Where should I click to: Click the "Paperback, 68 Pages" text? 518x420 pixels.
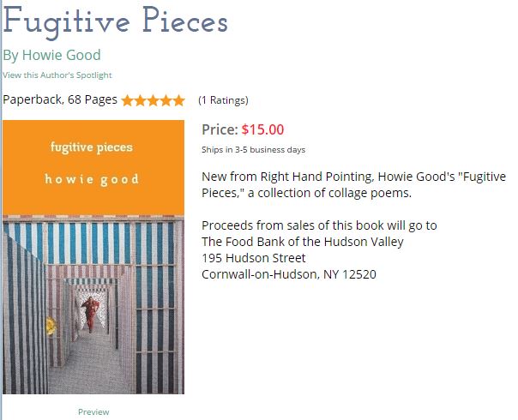pyautogui.click(x=60, y=99)
